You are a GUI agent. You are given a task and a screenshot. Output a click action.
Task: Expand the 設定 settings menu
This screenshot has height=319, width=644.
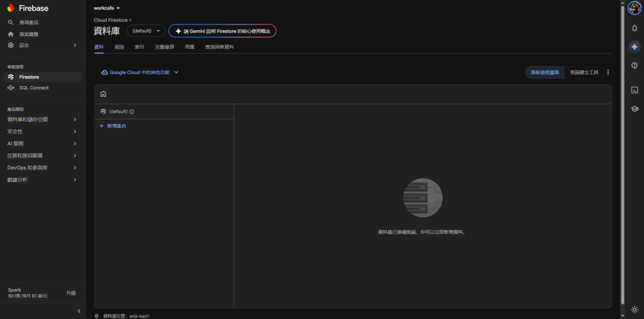[x=43, y=45]
